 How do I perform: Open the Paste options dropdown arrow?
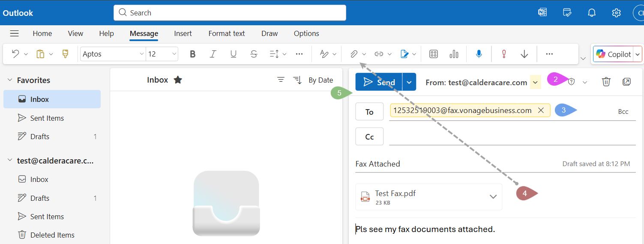click(x=51, y=54)
